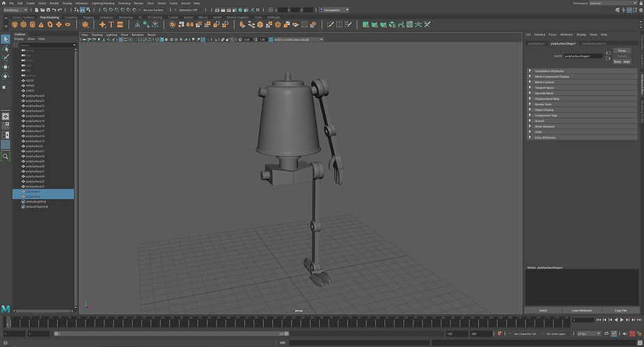Open the viewport color space dropdown
The height and width of the screenshot is (347, 644).
click(298, 40)
